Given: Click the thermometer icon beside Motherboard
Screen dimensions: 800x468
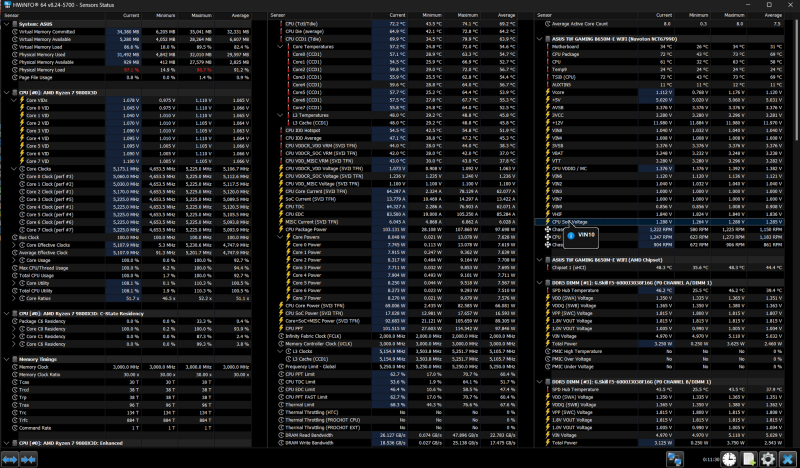Looking at the screenshot, I should pos(548,46).
